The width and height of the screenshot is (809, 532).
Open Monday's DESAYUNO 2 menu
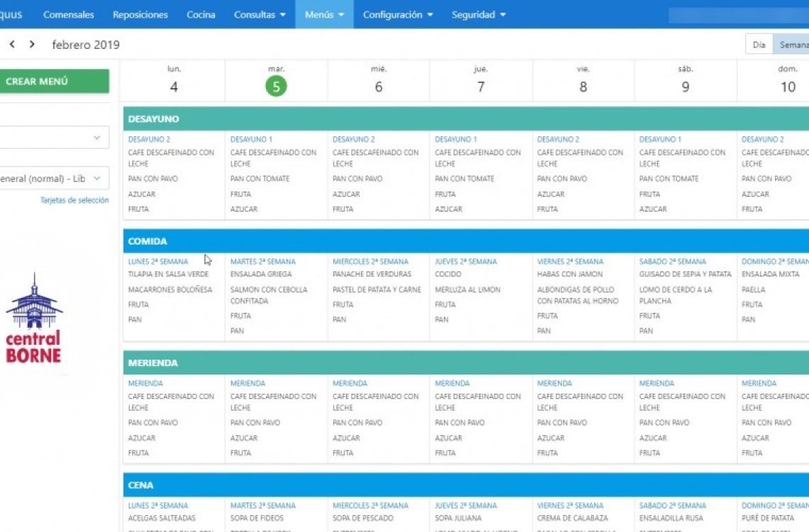pyautogui.click(x=149, y=139)
